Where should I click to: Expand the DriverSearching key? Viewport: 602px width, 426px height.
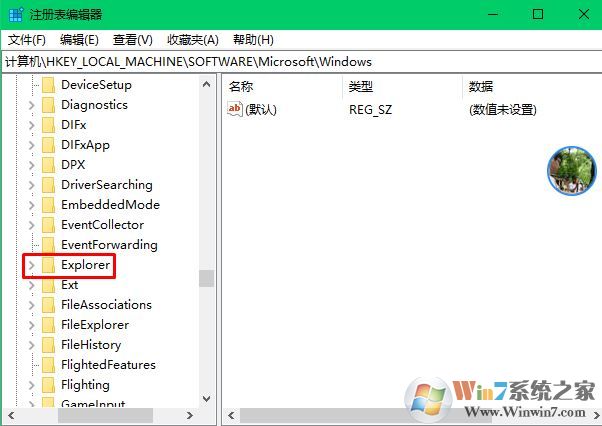pyautogui.click(x=32, y=185)
